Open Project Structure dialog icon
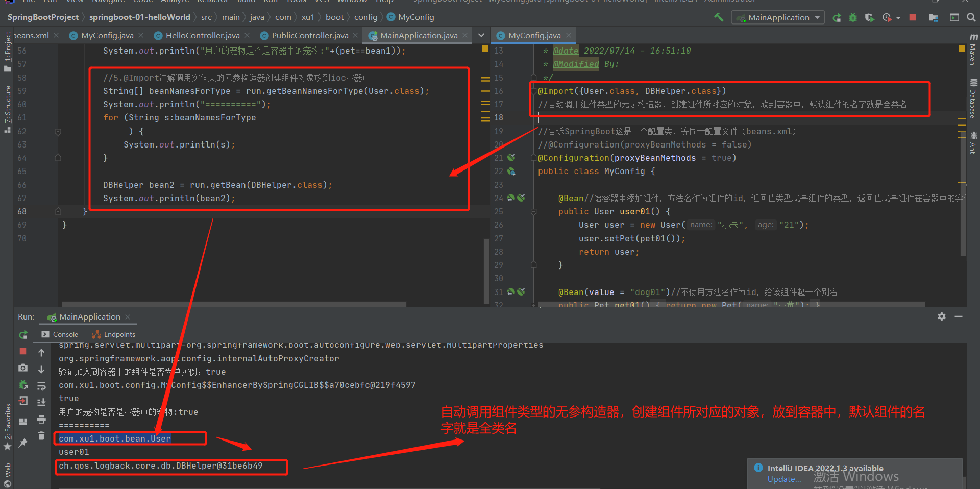The image size is (980, 489). (934, 17)
